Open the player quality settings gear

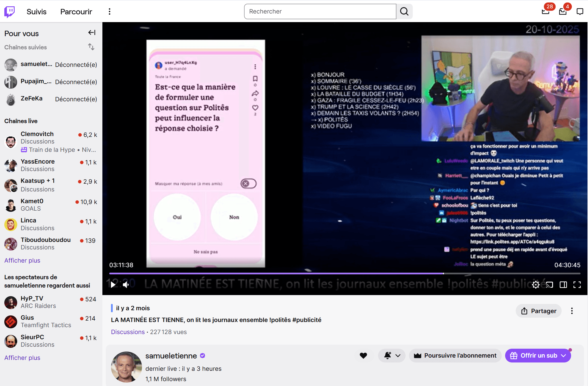tap(536, 284)
